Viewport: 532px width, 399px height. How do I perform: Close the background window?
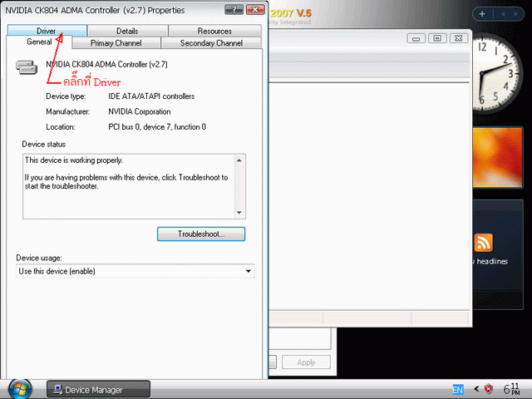[459, 38]
